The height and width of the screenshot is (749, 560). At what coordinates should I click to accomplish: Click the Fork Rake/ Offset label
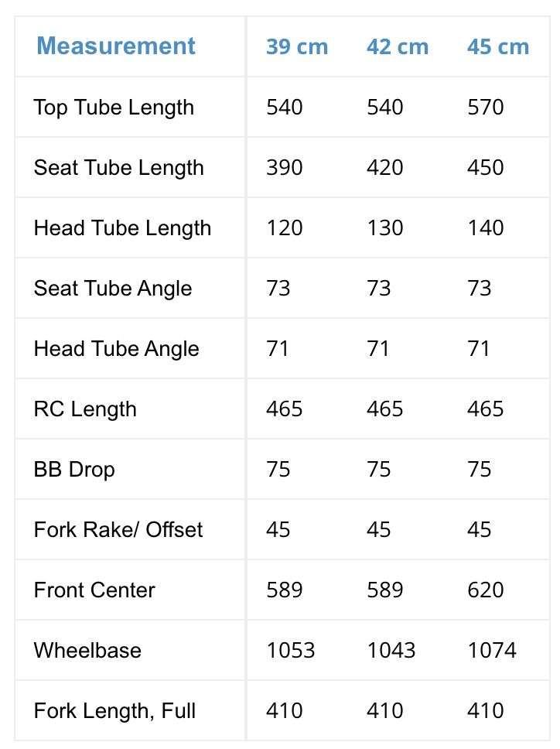pyautogui.click(x=118, y=529)
